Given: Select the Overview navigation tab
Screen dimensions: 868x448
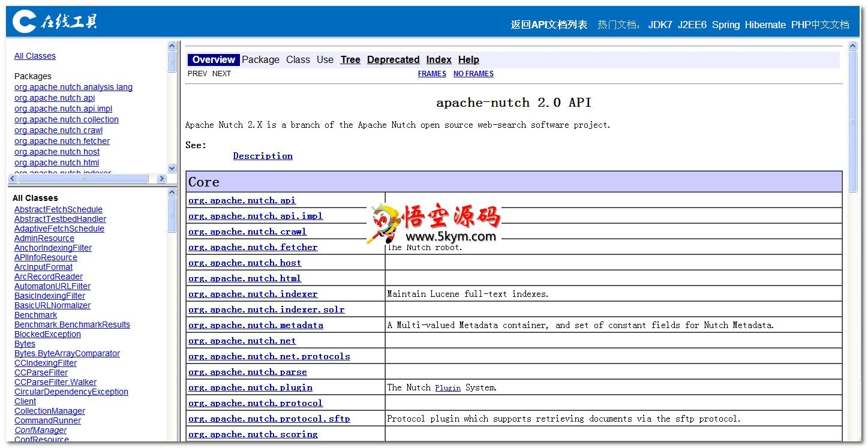Looking at the screenshot, I should click(214, 59).
